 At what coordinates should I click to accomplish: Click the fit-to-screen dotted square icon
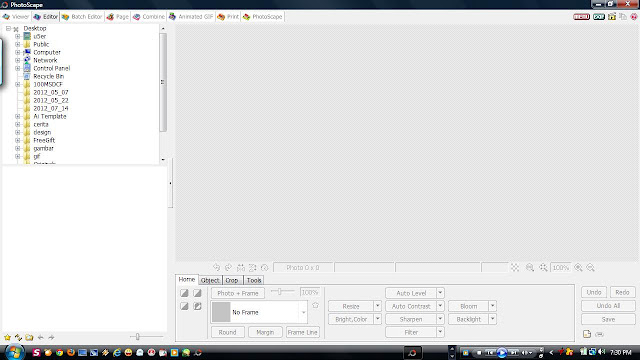[x=515, y=267]
